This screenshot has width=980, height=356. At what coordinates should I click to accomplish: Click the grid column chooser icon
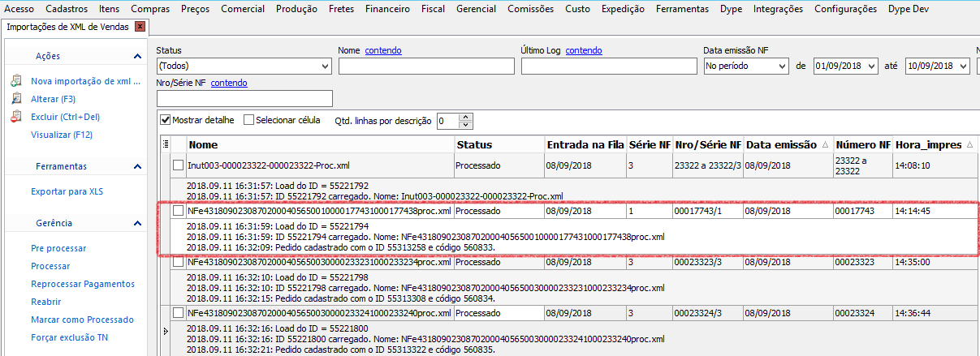tap(166, 144)
